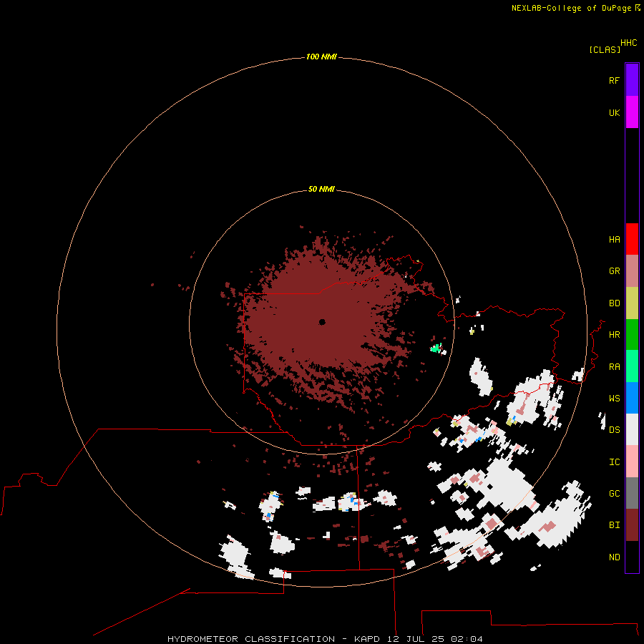Image resolution: width=644 pixels, height=644 pixels.
Task: Select the GR graupel legend swatch
Action: pos(632,271)
